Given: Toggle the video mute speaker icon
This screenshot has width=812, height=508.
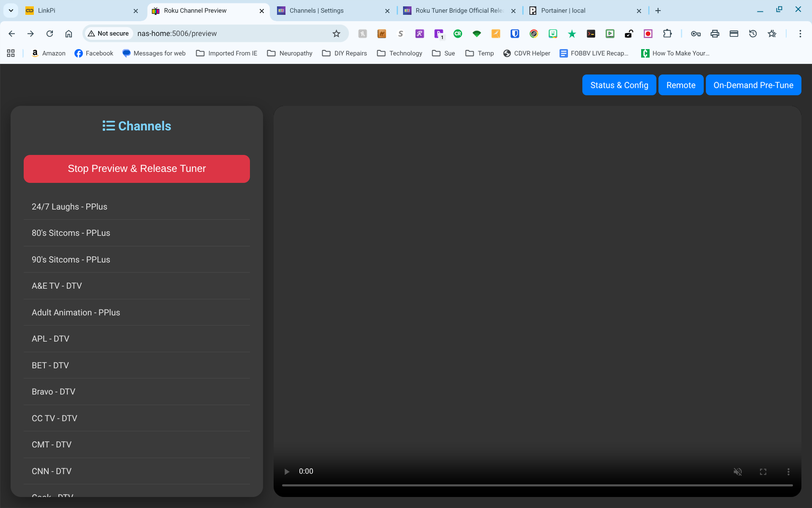Looking at the screenshot, I should pos(738,472).
